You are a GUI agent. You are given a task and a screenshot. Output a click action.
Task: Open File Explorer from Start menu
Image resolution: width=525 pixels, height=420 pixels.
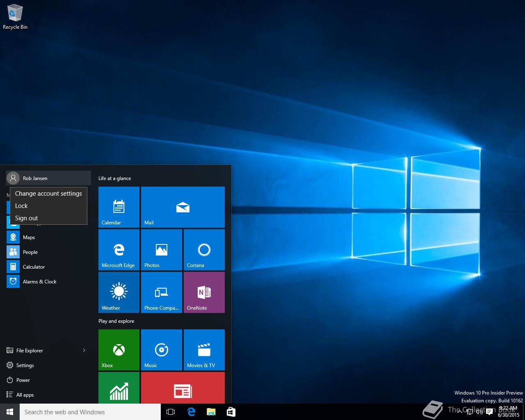[x=41, y=350]
